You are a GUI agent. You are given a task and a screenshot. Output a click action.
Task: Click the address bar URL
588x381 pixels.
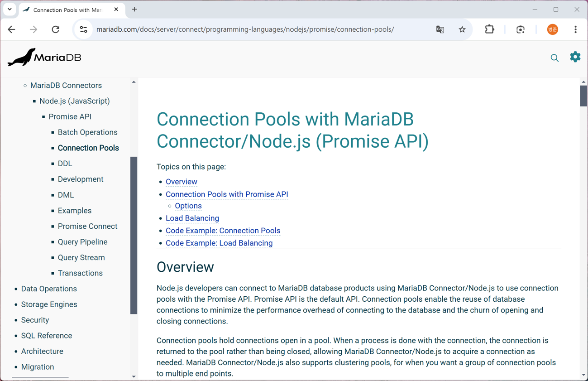[245, 29]
